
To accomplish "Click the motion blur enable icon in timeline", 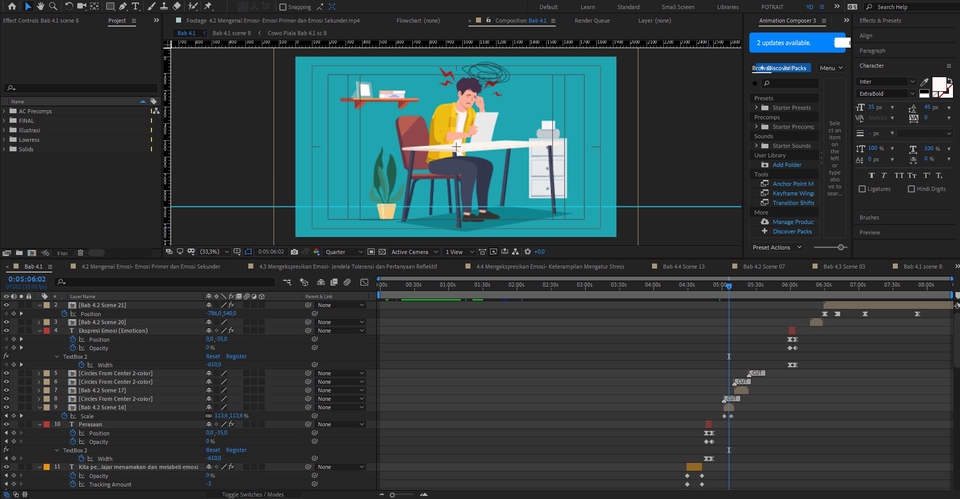I will (347, 282).
